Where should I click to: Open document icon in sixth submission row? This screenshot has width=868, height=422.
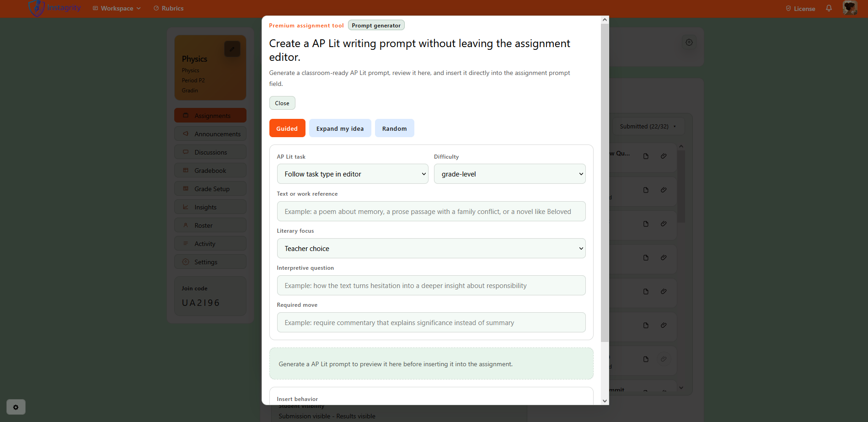click(646, 325)
